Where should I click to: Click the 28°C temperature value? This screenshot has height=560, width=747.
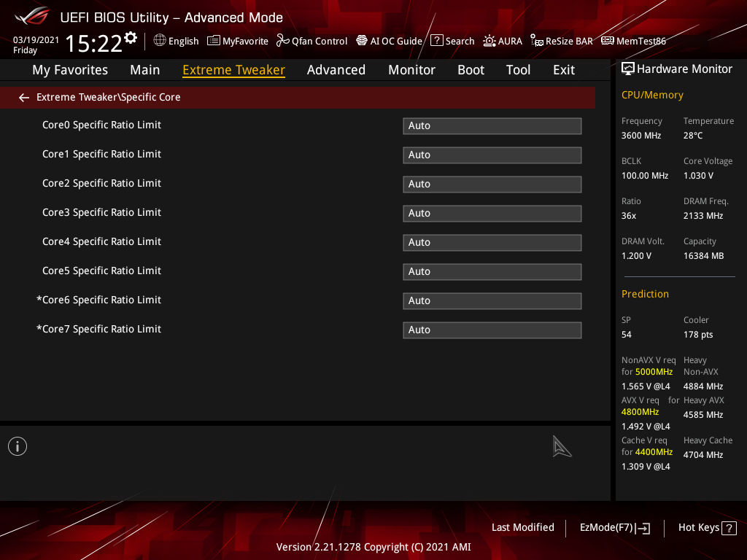[x=693, y=136]
